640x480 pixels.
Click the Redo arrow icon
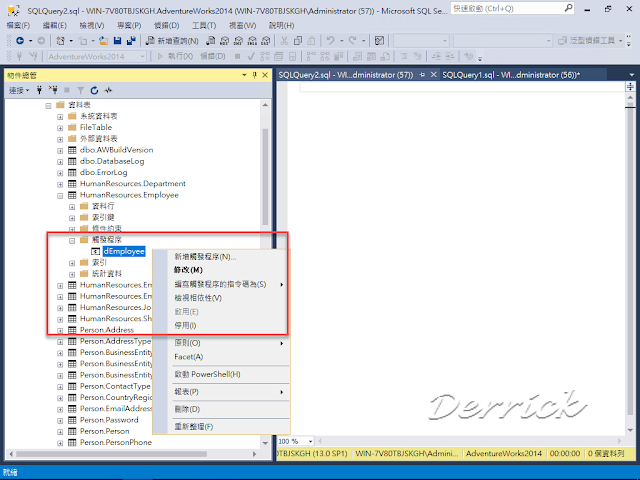point(352,40)
